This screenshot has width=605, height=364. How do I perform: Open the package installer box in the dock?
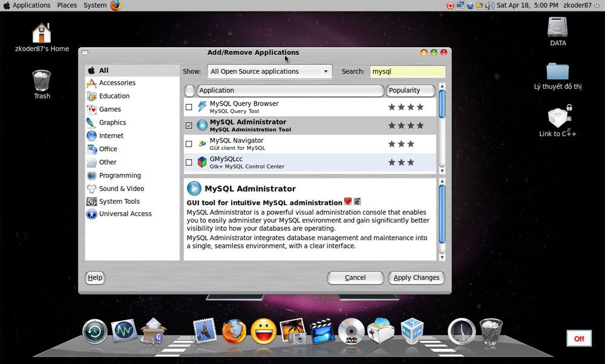pyautogui.click(x=153, y=331)
